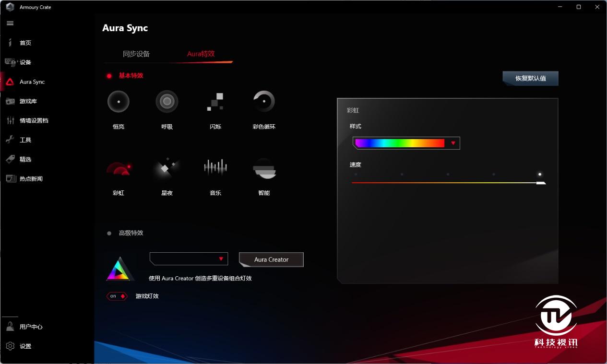Select the 基本特效 radio button
Screen dimensions: 607x364
coord(109,76)
